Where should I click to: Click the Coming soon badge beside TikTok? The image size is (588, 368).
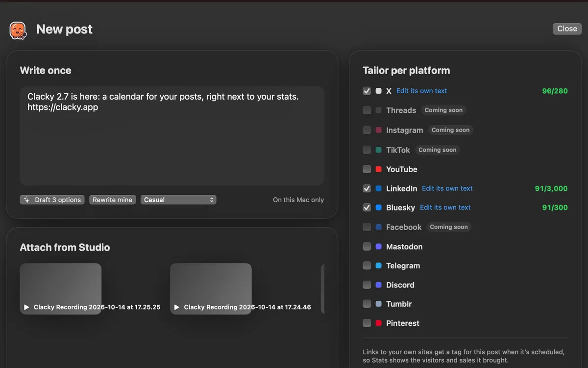point(438,150)
